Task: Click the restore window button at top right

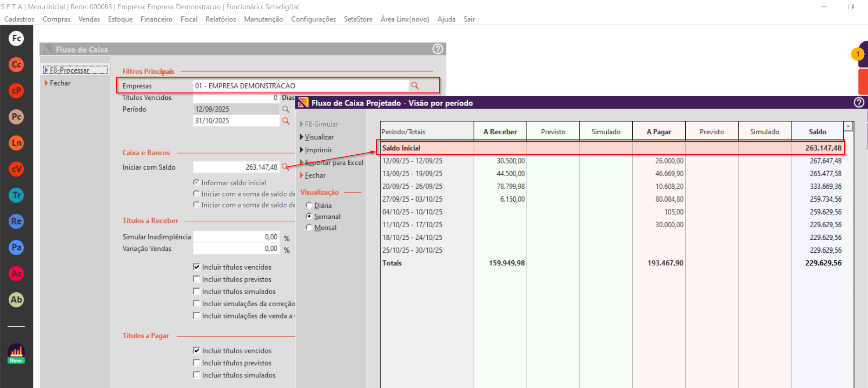Action: pyautogui.click(x=851, y=7)
